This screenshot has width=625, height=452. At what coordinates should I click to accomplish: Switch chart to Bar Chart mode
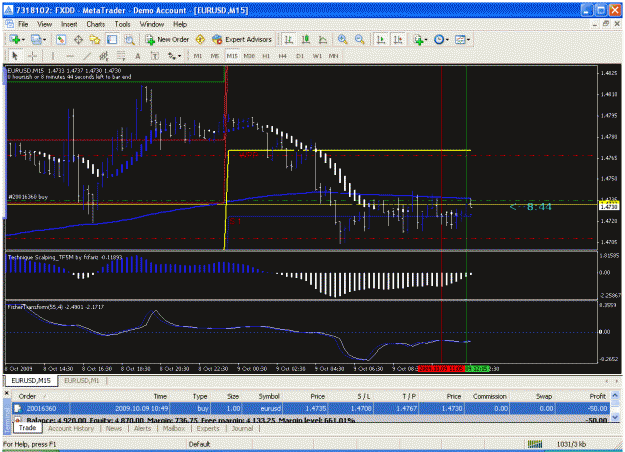click(x=289, y=39)
